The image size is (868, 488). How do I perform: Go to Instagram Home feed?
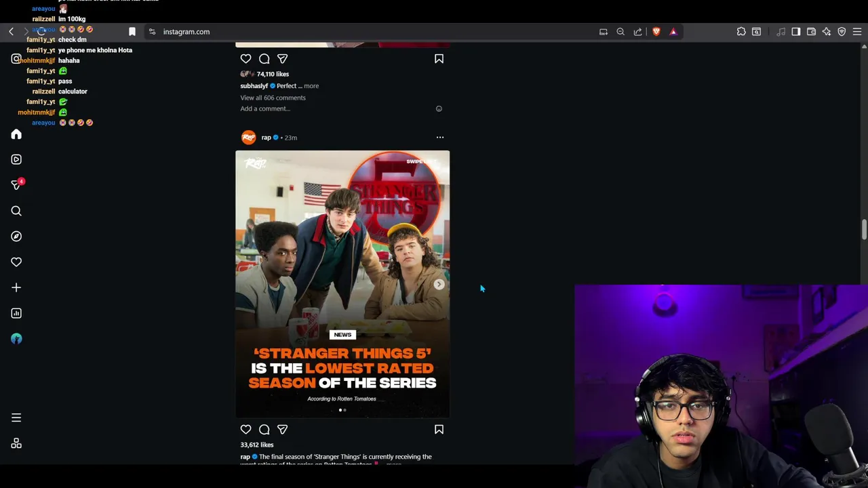click(16, 134)
